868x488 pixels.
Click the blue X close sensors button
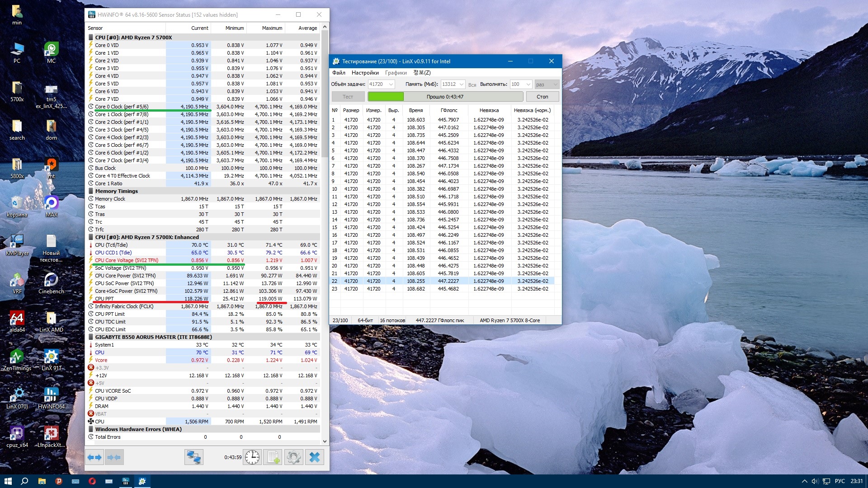coord(315,458)
